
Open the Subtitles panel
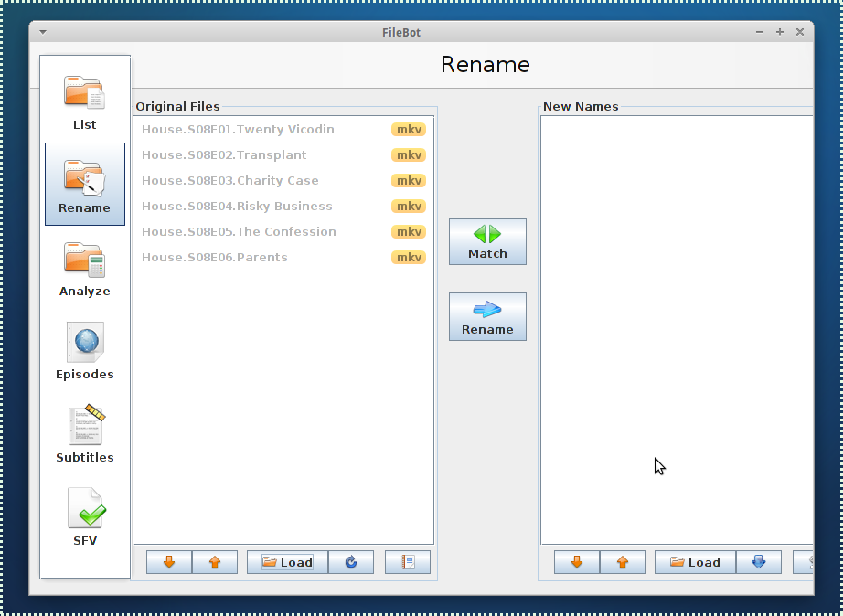point(84,434)
